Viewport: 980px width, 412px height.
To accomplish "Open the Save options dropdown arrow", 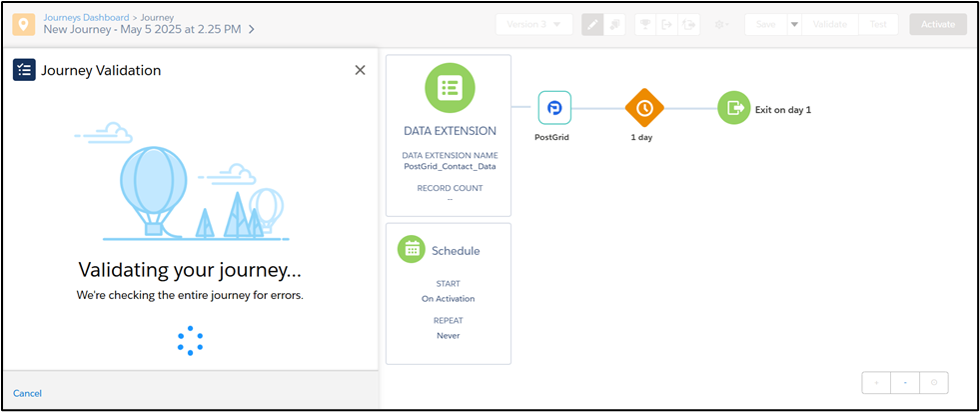I will (794, 24).
